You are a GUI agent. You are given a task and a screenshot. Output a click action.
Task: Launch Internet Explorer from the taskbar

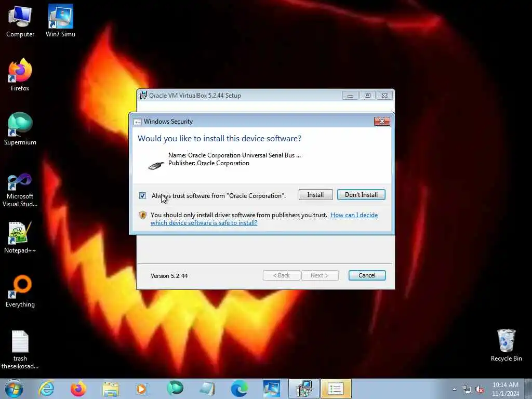click(46, 389)
